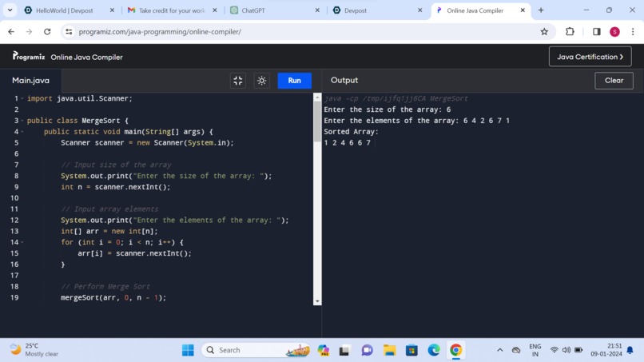Open a new browser tab

pos(541,10)
